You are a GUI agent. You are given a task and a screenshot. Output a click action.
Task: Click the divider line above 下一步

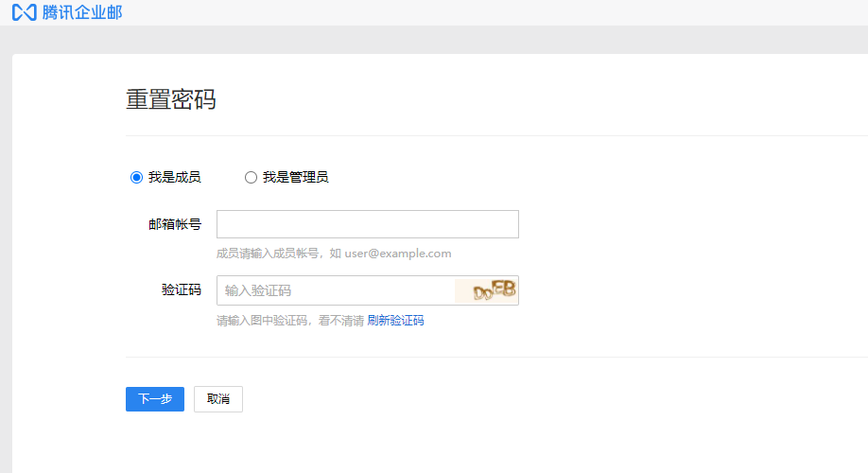[473, 357]
